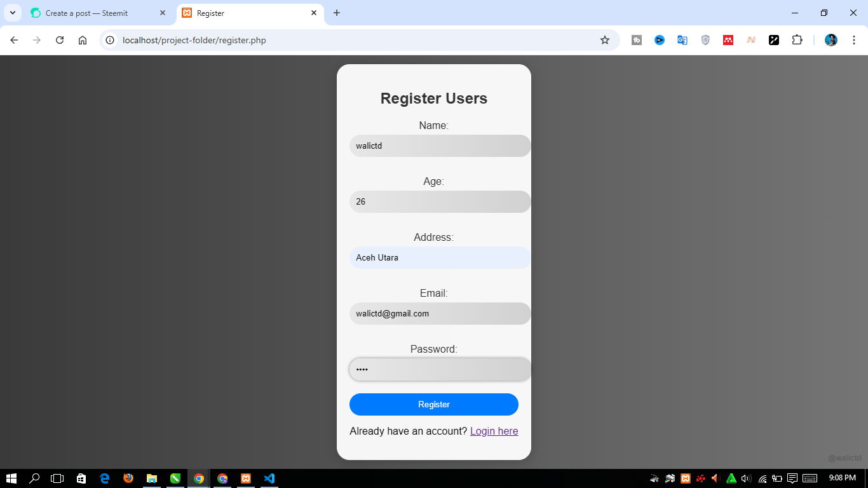Screen dimensions: 868x488
Task: Reload the register.php page
Action: coord(60,40)
